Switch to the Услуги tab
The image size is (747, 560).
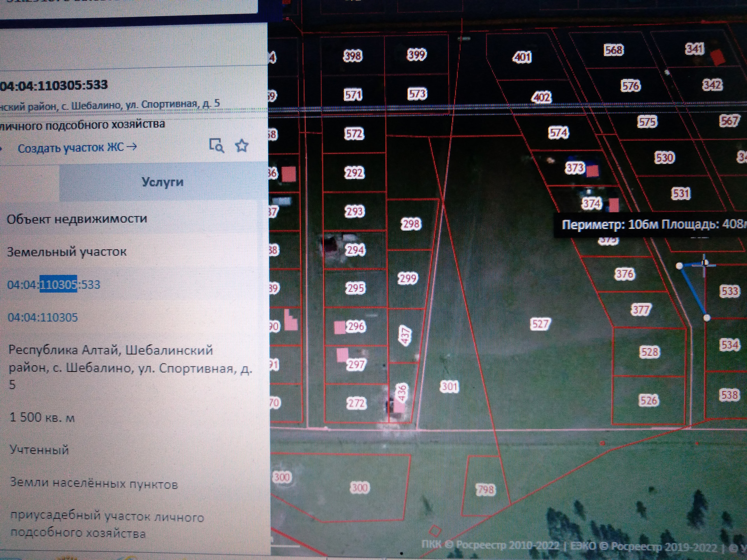tap(162, 182)
